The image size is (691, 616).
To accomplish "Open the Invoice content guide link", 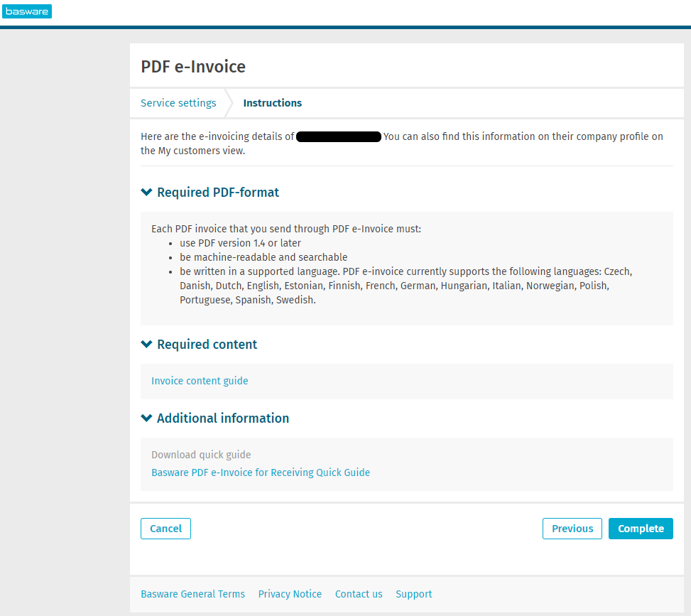I will click(x=200, y=381).
